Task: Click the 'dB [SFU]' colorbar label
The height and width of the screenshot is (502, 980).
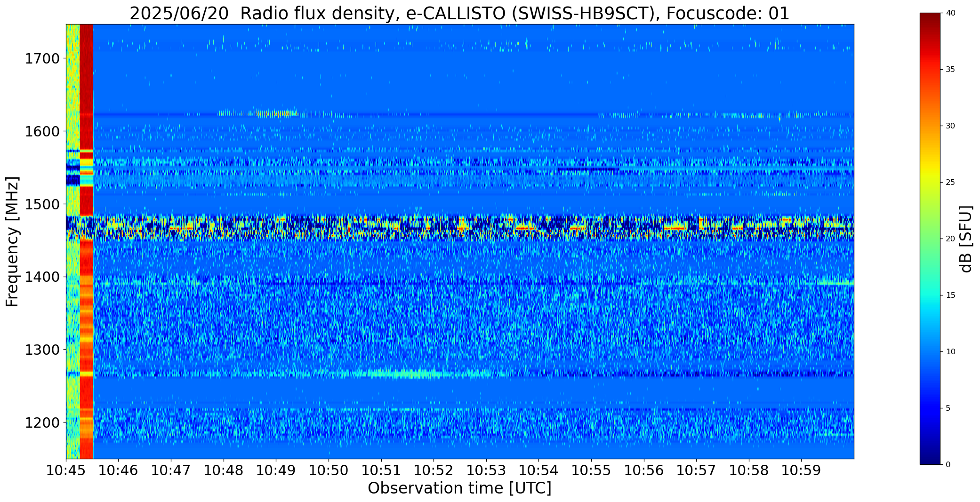Action: click(x=966, y=239)
